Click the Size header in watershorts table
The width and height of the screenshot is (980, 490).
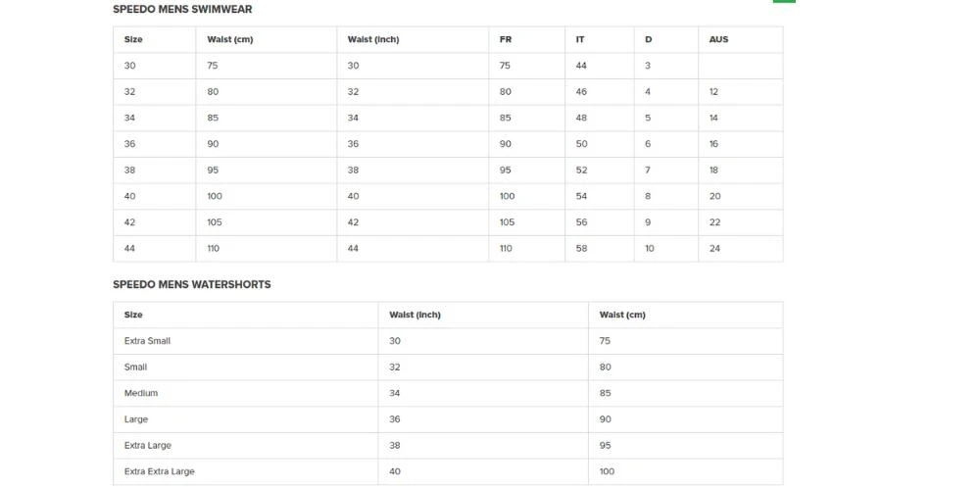pos(134,316)
